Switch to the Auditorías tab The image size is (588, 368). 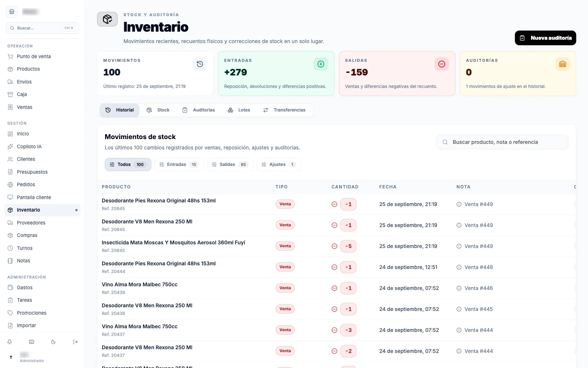199,110
